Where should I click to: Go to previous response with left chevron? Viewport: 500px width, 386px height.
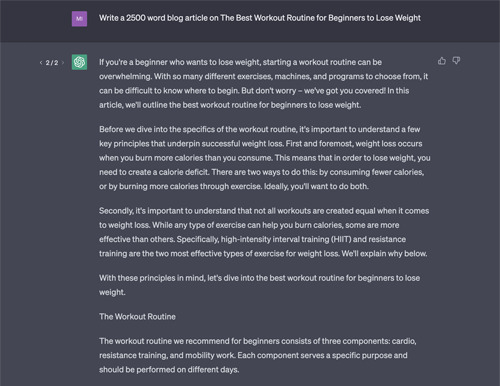coord(41,63)
